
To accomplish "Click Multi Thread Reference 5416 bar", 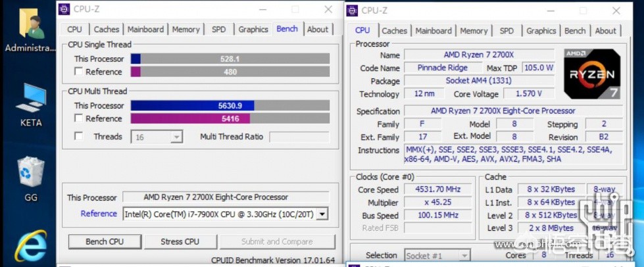I will coord(230,119).
